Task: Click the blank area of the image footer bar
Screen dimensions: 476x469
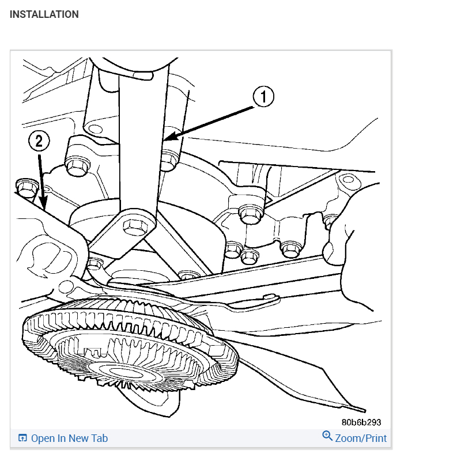Action: [213, 438]
